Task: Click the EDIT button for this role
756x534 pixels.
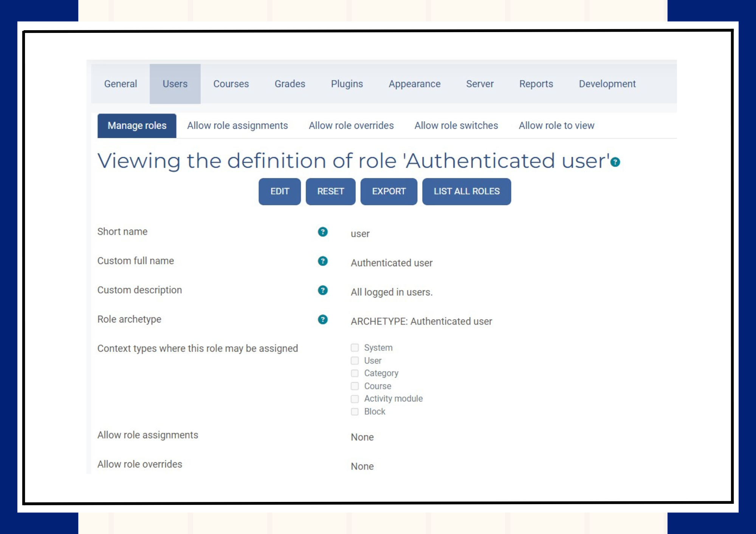Action: click(x=279, y=191)
